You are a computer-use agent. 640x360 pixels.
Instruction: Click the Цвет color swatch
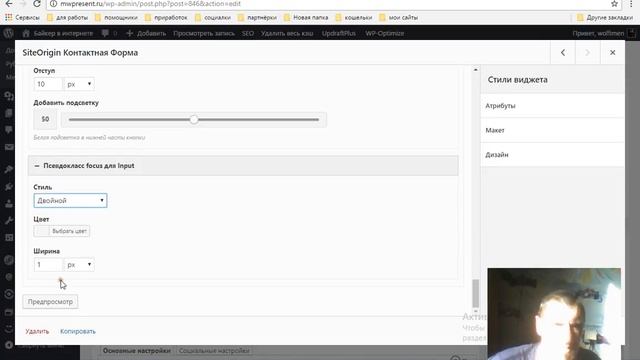42,231
